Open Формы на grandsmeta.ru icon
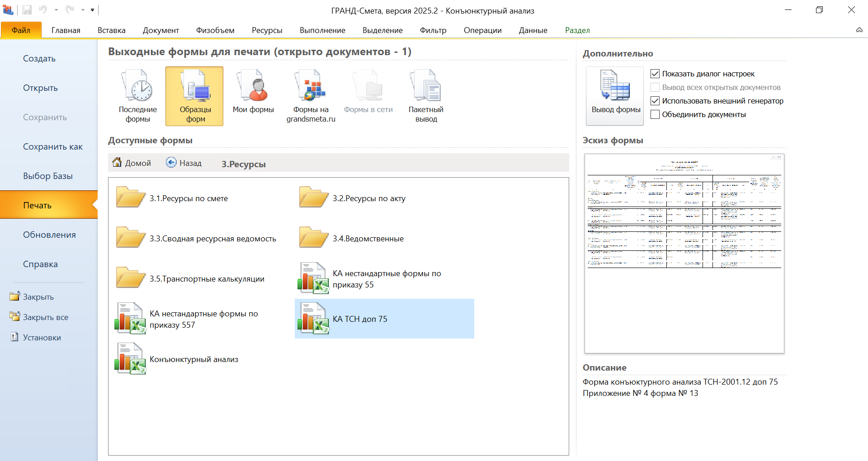This screenshot has height=461, width=868. pos(311,96)
